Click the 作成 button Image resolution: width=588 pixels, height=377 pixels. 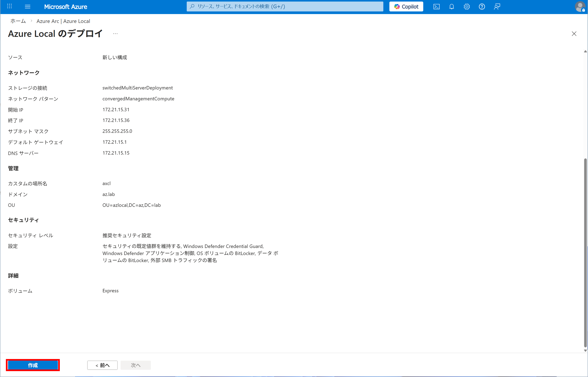[33, 365]
